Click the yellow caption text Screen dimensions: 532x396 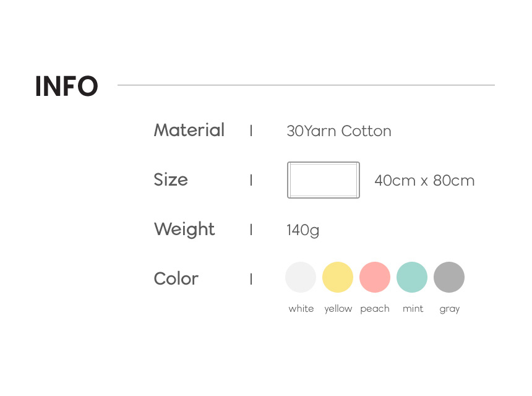coord(338,309)
